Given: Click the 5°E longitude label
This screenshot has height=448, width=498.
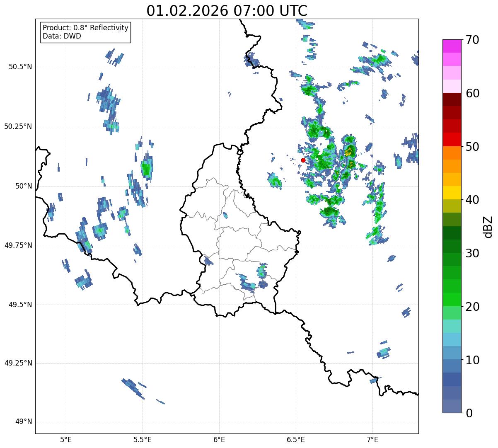Looking at the screenshot, I should pos(66,439).
